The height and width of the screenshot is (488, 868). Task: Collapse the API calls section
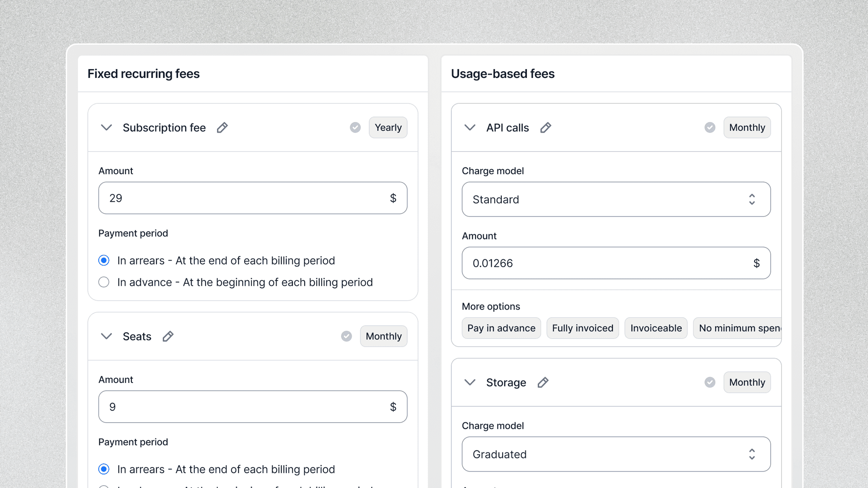click(x=470, y=128)
